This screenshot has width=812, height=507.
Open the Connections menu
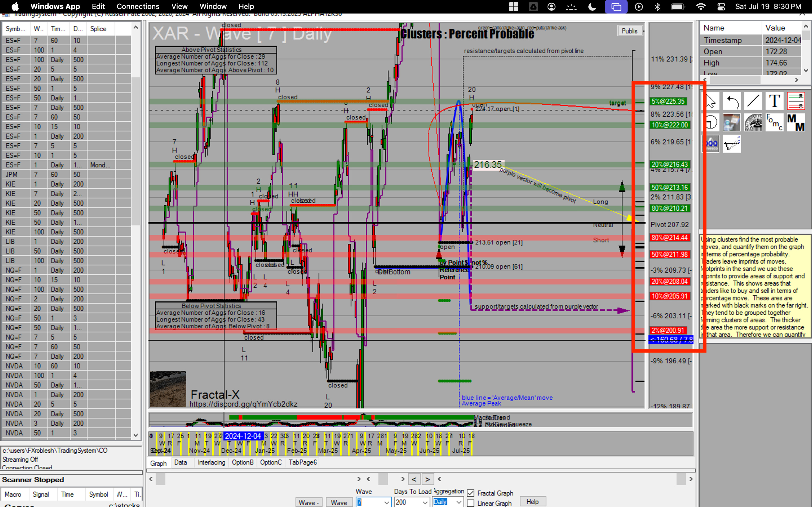138,6
